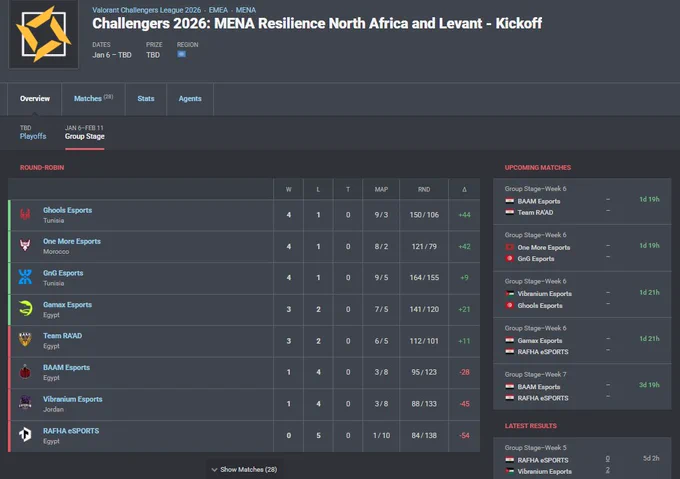This screenshot has height=479, width=680.
Task: Open GnG Esports team page link
Action: 63,273
